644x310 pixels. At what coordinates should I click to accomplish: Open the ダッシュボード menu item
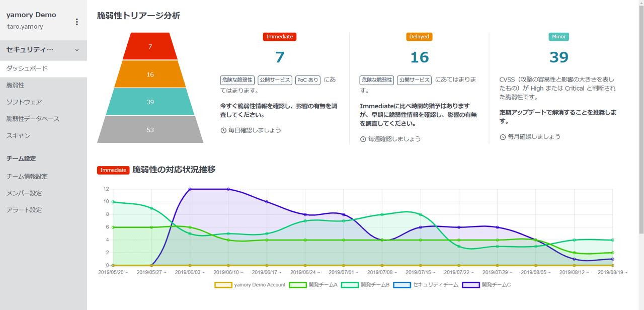tap(27, 68)
